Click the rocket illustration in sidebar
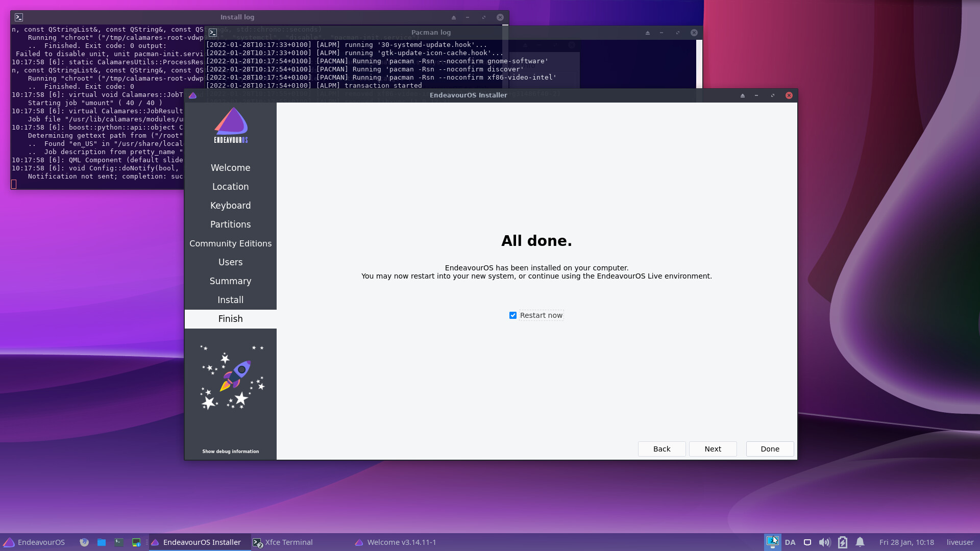This screenshot has width=980, height=551. [x=232, y=378]
